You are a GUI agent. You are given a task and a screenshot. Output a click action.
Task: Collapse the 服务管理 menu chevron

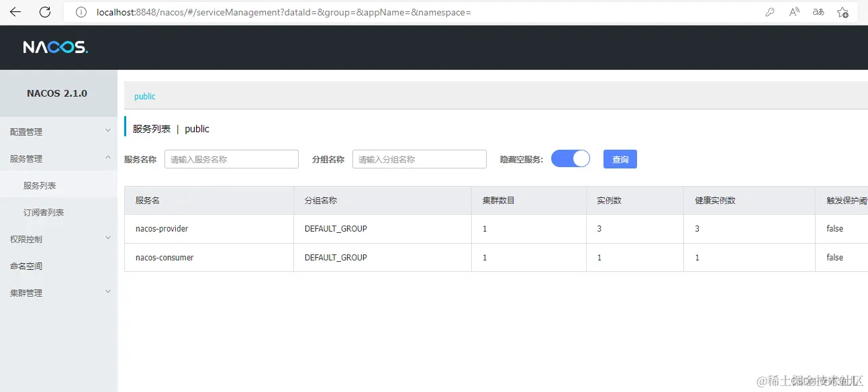[x=108, y=158]
